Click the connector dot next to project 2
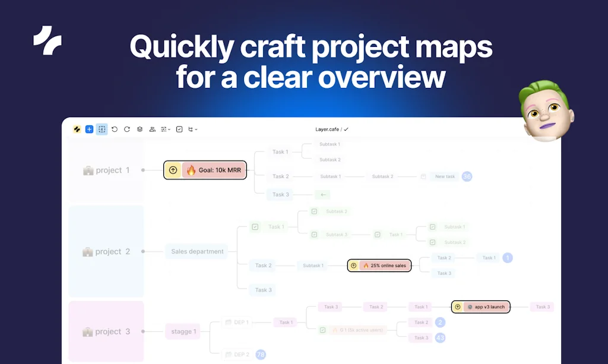608x364 pixels. pyautogui.click(x=143, y=251)
